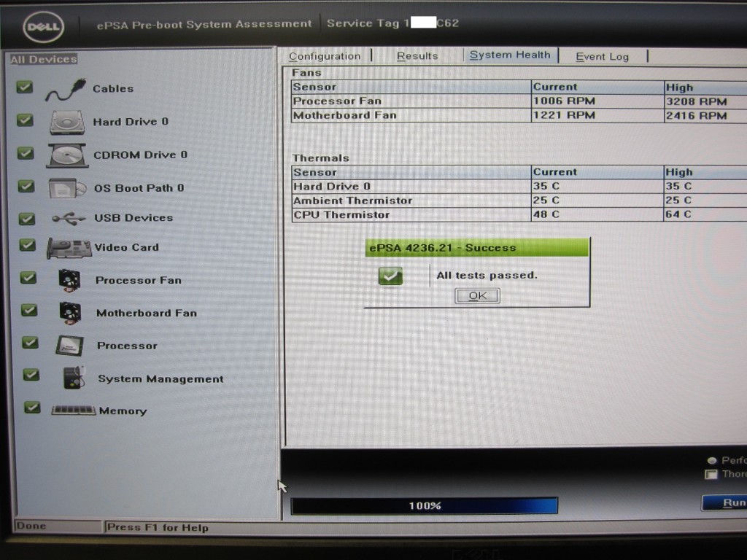747x560 pixels.
Task: Uncheck the USB Devices checkbox
Action: [27, 219]
